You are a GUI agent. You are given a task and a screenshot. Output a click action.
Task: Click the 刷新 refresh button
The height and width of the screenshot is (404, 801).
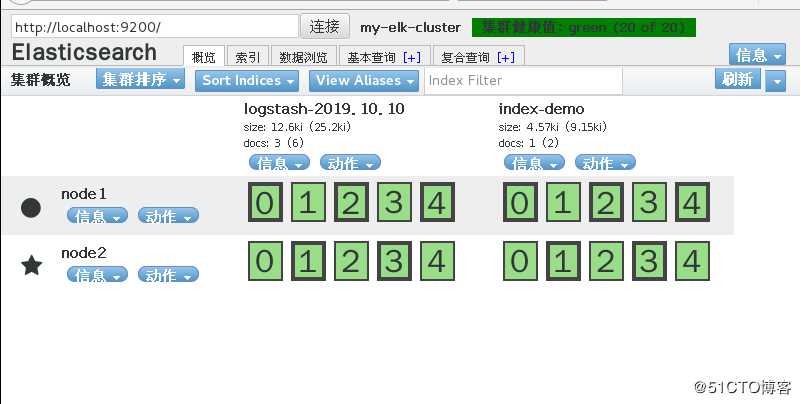pos(738,79)
